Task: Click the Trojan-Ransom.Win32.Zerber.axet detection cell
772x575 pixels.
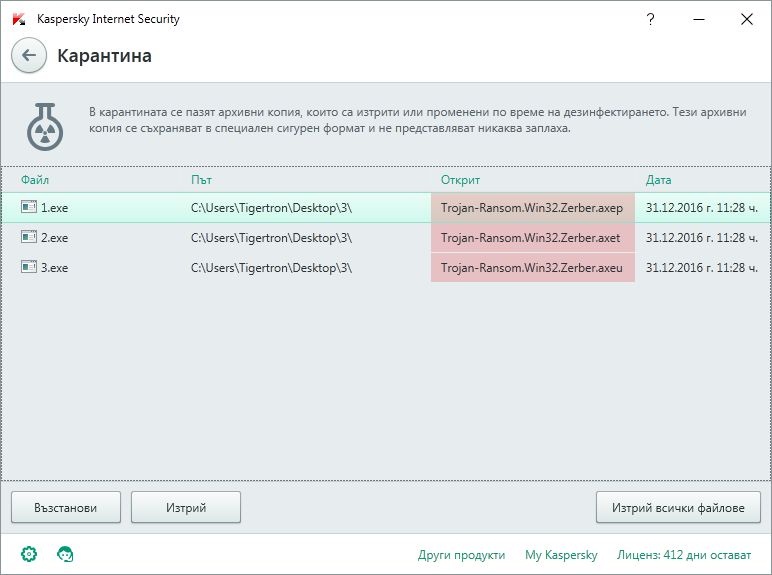Action: [533, 238]
